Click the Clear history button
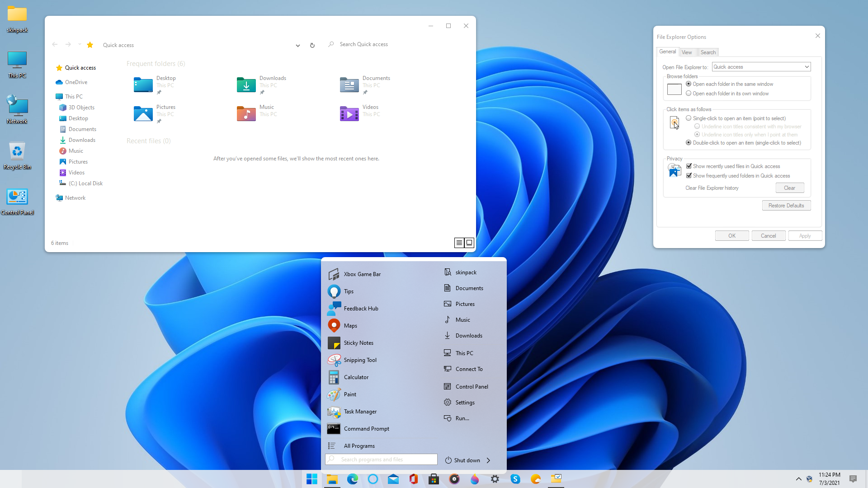 (x=789, y=188)
